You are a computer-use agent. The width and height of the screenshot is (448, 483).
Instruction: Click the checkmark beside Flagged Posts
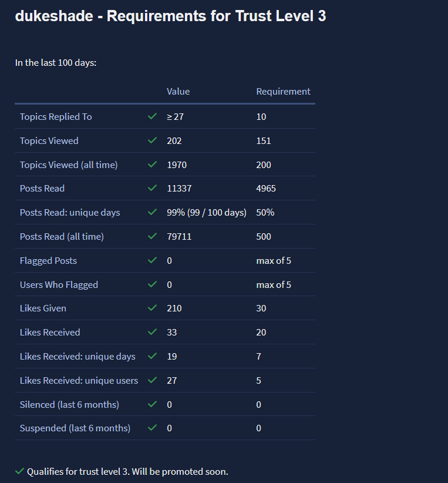(x=153, y=260)
